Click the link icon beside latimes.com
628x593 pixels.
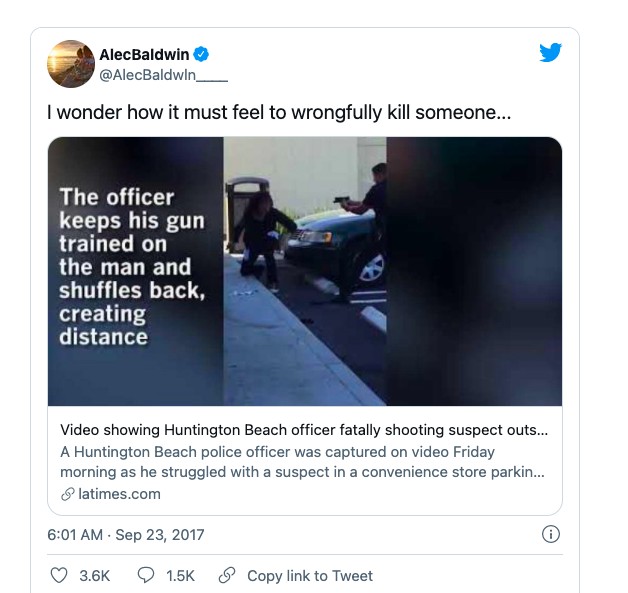pos(67,494)
